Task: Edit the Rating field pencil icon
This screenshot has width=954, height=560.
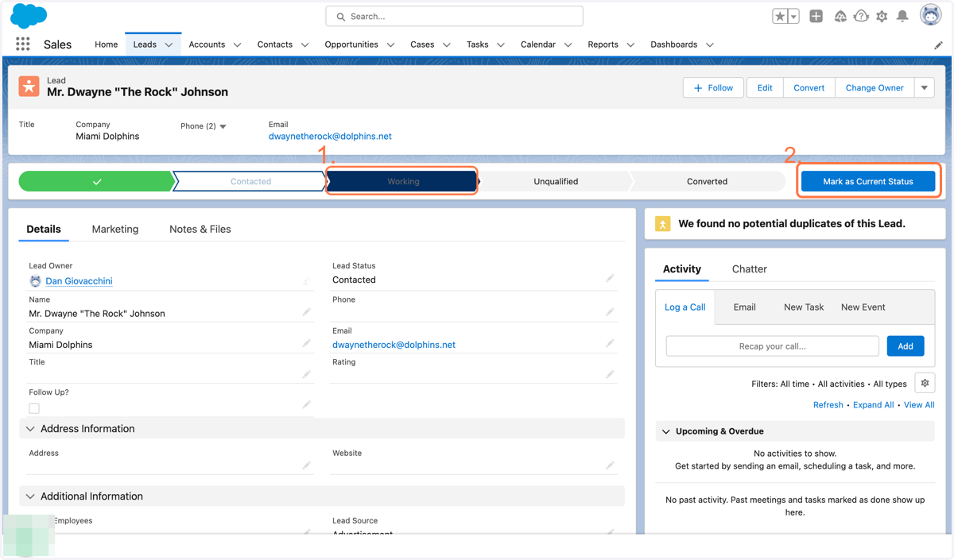Action: 610,374
